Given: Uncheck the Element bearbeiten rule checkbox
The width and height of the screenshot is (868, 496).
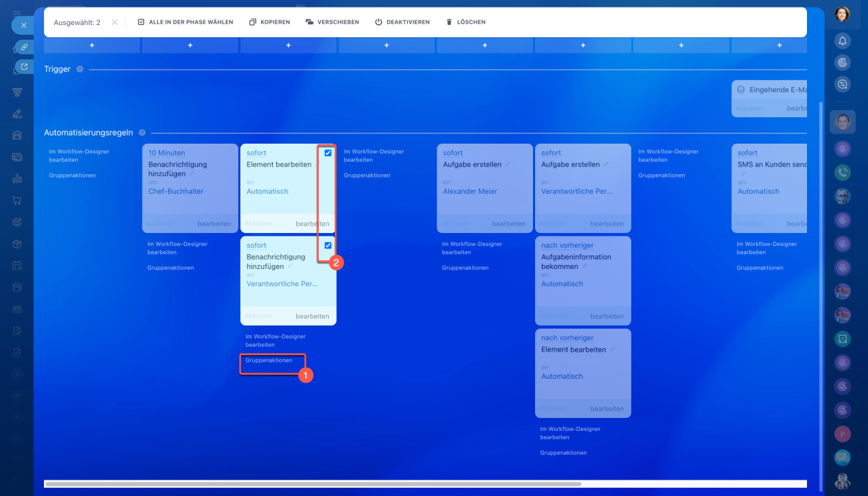Looking at the screenshot, I should coord(328,153).
